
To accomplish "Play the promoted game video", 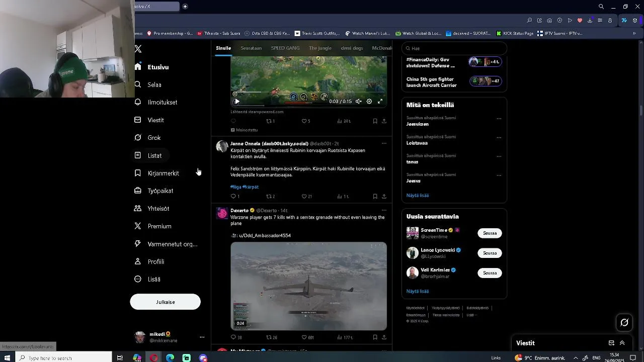I will [236, 102].
